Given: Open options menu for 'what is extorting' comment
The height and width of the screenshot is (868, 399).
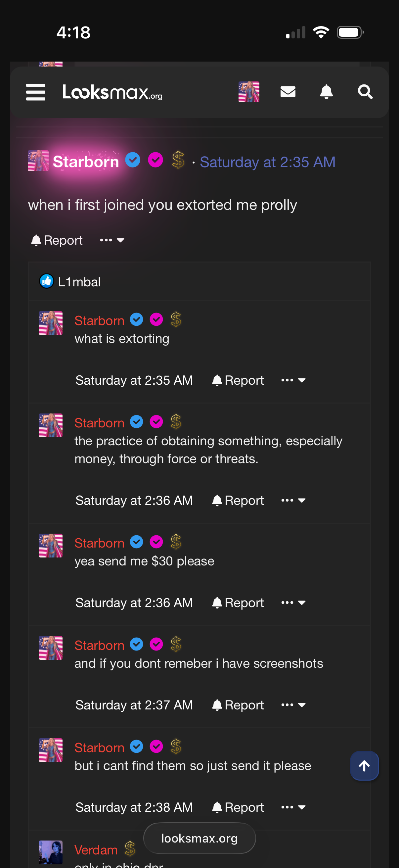Looking at the screenshot, I should point(293,380).
